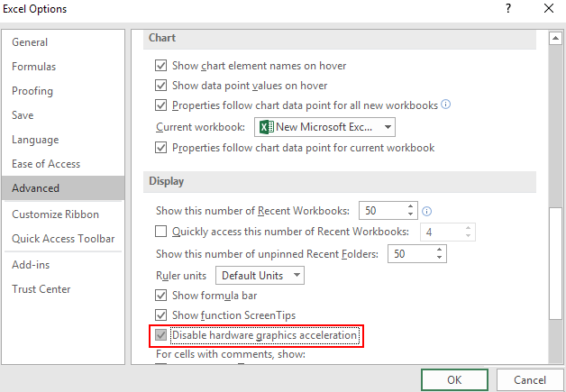Open the Current workbook dropdown

388,127
